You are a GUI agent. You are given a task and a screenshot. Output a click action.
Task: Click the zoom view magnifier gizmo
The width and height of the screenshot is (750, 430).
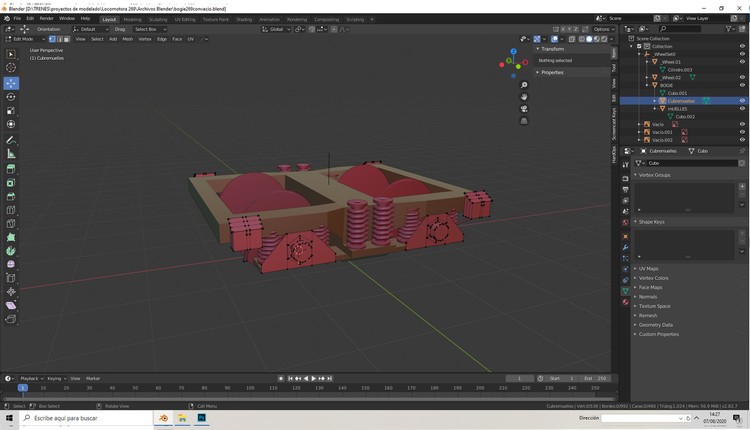pyautogui.click(x=524, y=85)
